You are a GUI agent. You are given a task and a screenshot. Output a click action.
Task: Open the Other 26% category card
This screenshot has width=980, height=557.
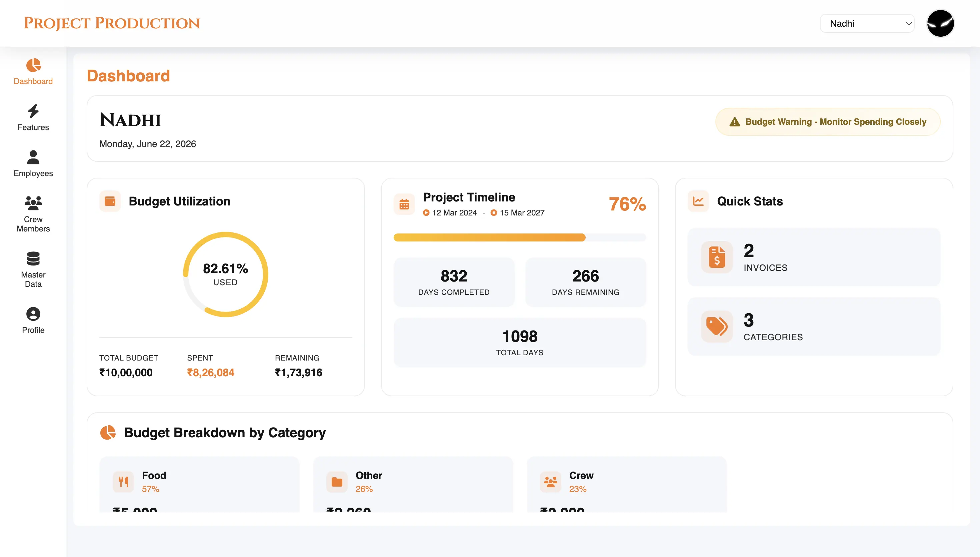413,484
